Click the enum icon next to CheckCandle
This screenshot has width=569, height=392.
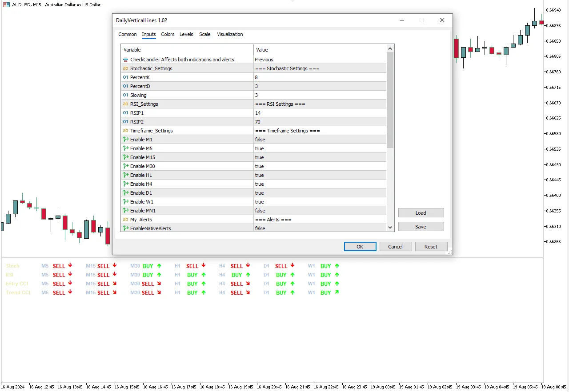point(125,60)
